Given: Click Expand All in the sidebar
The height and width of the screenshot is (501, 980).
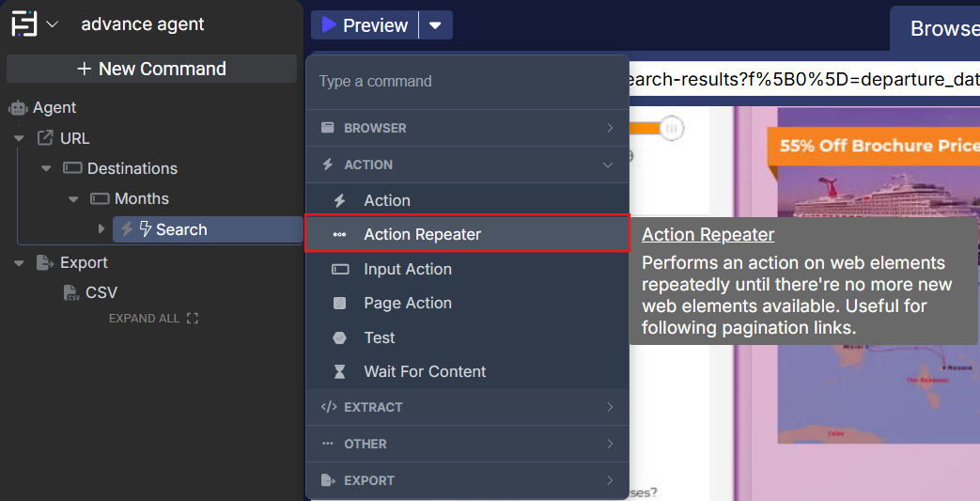Looking at the screenshot, I should coord(153,319).
